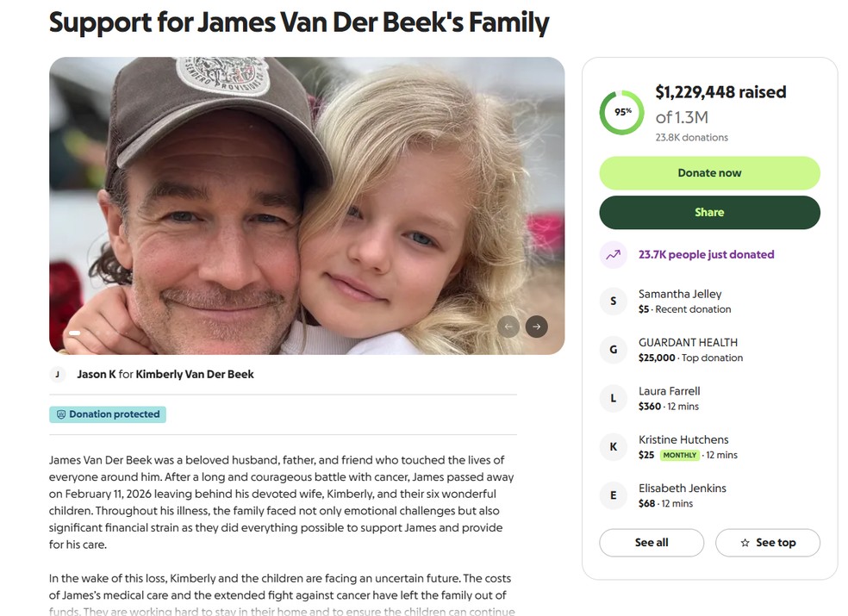Screen dimensions: 848x616
Task: Click the 23.8K donations count text
Action: [x=691, y=137]
